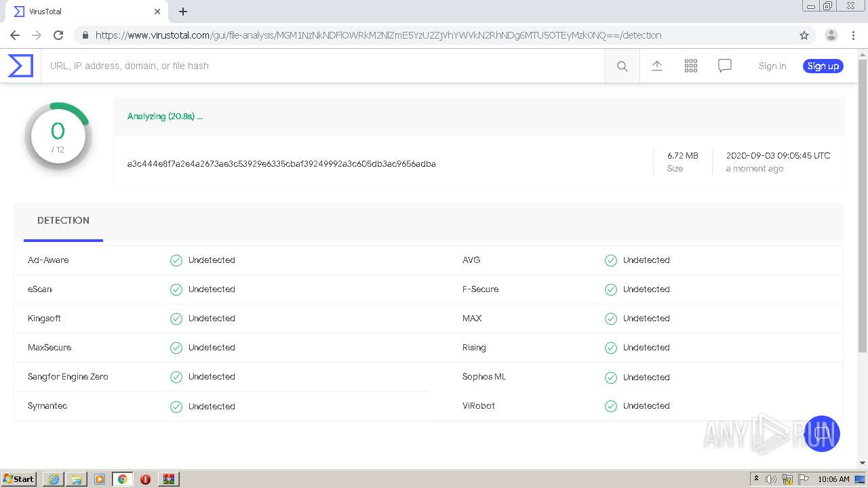Viewport: 868px width, 488px height.
Task: Bookmark page with the star icon
Action: (x=804, y=35)
